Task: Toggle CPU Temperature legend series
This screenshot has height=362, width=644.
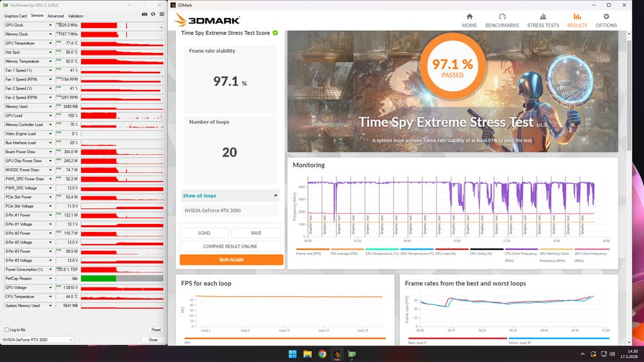Action: click(x=382, y=251)
